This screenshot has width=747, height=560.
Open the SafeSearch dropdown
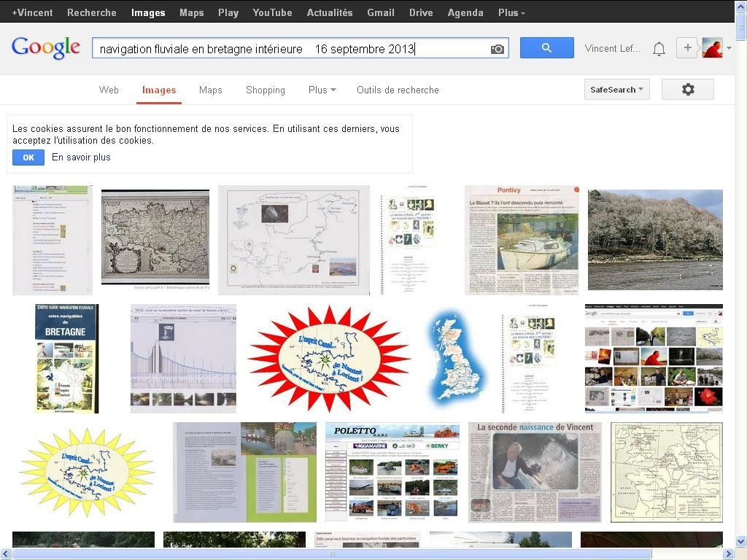point(617,90)
